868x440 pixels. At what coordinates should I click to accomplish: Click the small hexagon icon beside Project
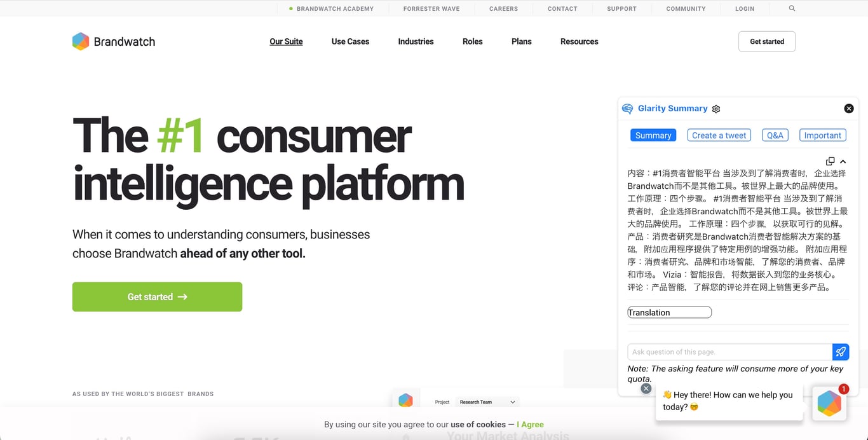405,401
